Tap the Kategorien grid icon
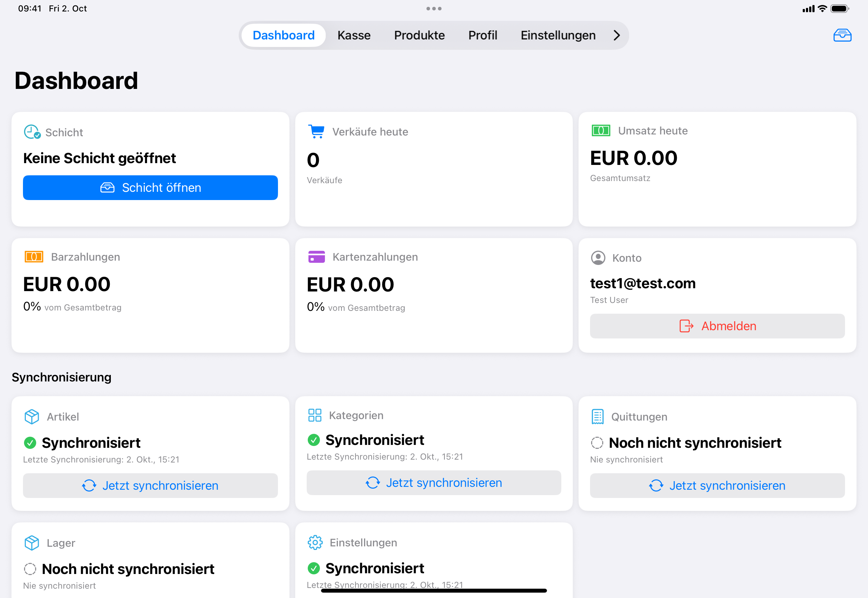This screenshot has width=868, height=598. point(315,415)
